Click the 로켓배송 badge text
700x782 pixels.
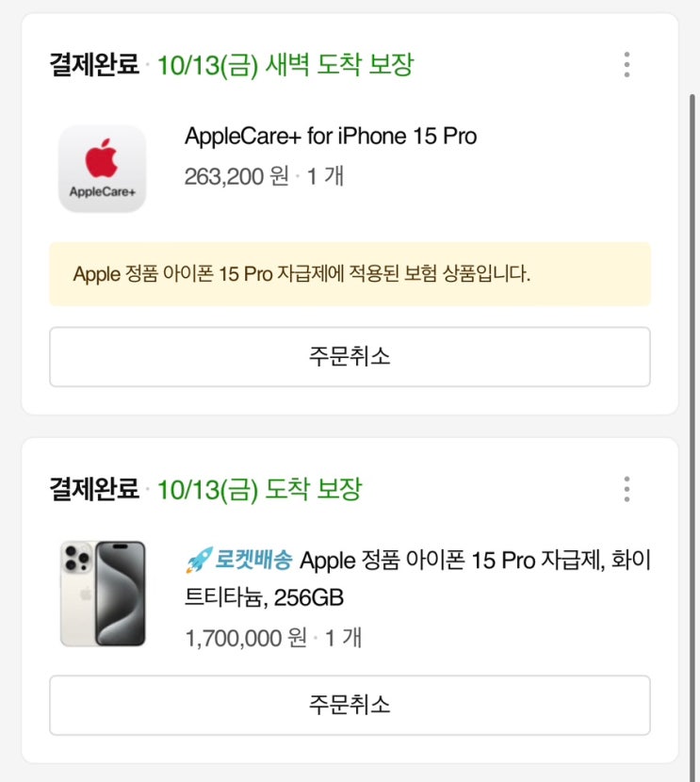(253, 561)
